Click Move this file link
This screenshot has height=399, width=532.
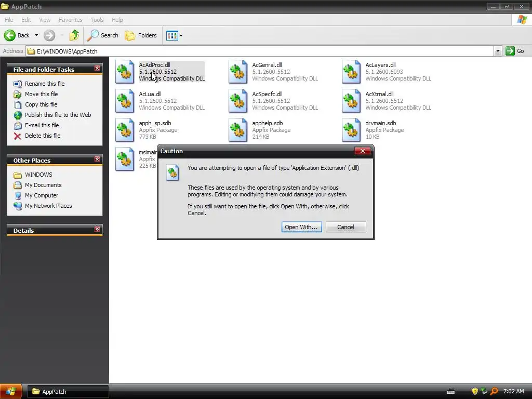42,94
